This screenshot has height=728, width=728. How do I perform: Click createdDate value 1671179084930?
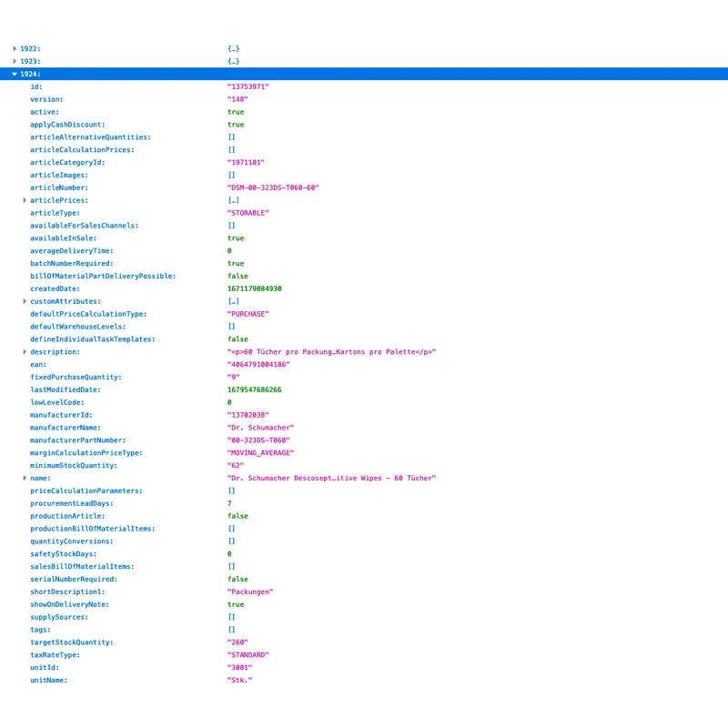point(255,288)
